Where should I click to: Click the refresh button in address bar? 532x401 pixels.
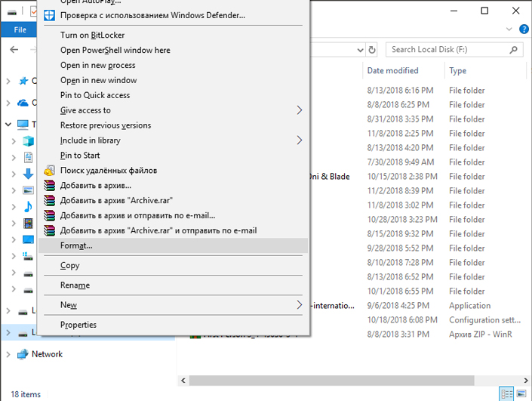coord(372,50)
